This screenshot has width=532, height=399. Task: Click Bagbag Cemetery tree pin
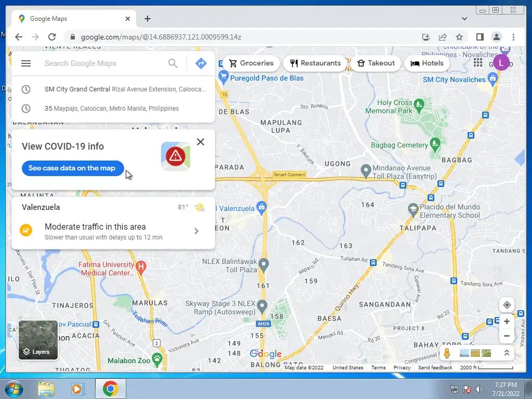click(x=435, y=144)
